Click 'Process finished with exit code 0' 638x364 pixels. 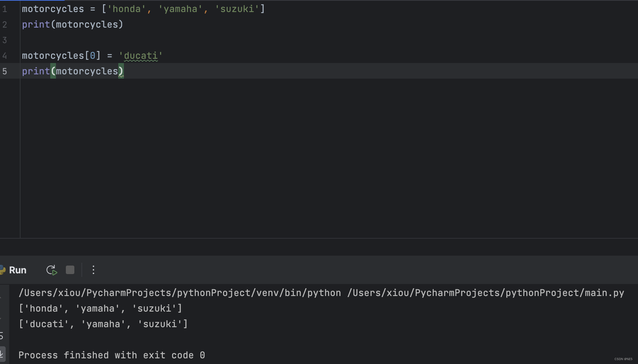click(112, 355)
